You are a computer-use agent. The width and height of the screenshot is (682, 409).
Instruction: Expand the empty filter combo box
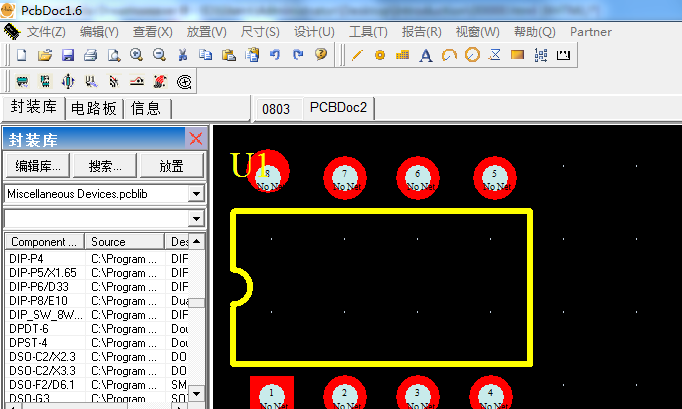point(196,218)
